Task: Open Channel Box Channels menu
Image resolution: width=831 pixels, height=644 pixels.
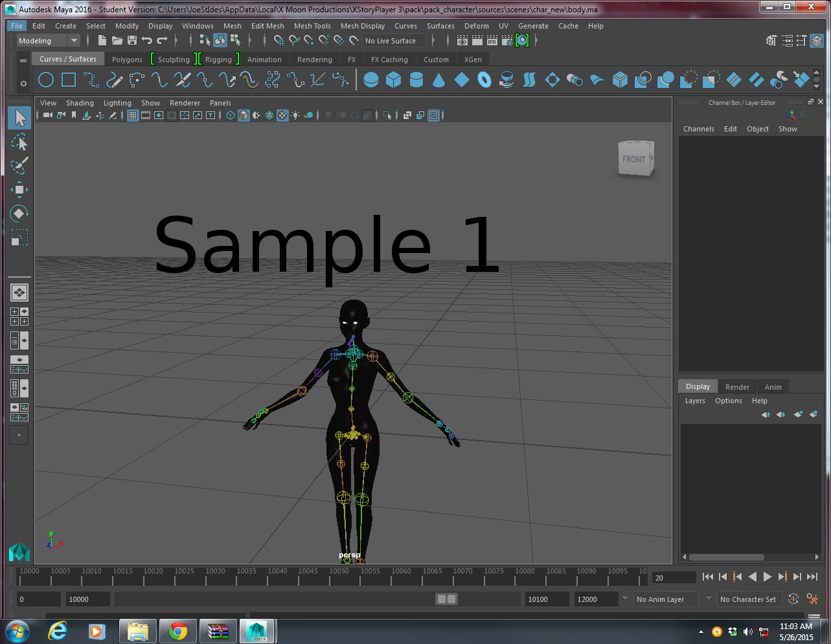Action: [699, 129]
